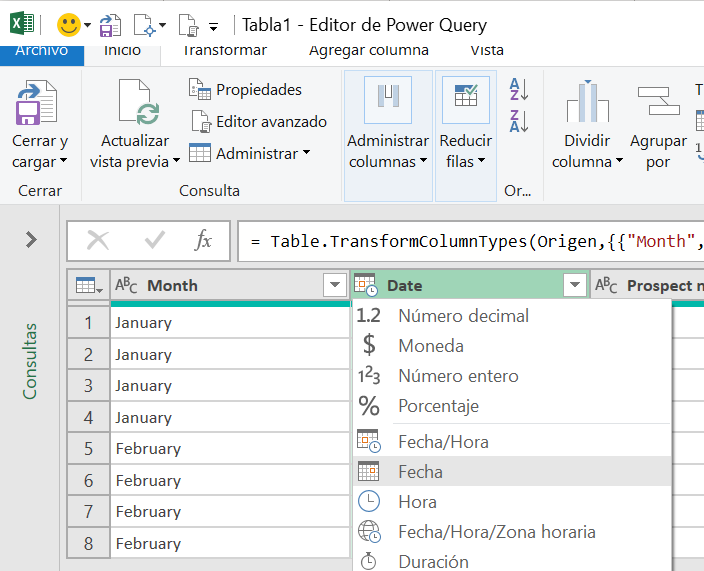Image resolution: width=704 pixels, height=571 pixels.
Task: Switch to the Vista tab
Action: [x=487, y=51]
